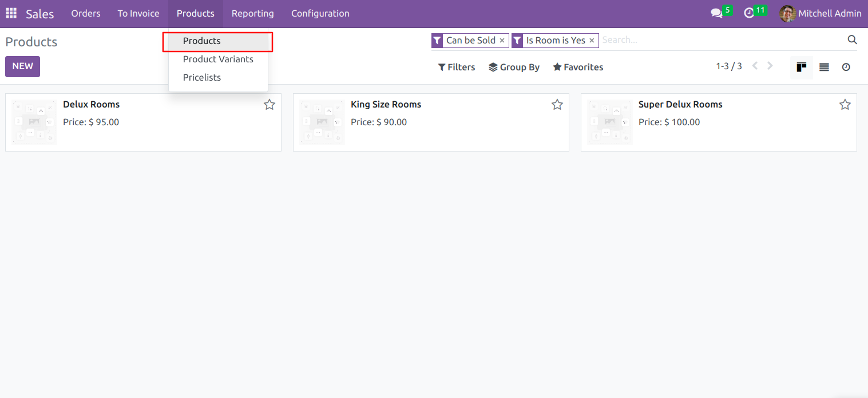The width and height of the screenshot is (868, 398).
Task: Expand the Favorites dropdown
Action: click(x=578, y=67)
